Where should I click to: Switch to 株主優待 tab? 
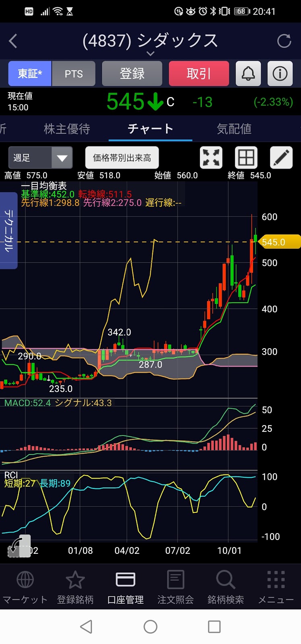pos(67,129)
